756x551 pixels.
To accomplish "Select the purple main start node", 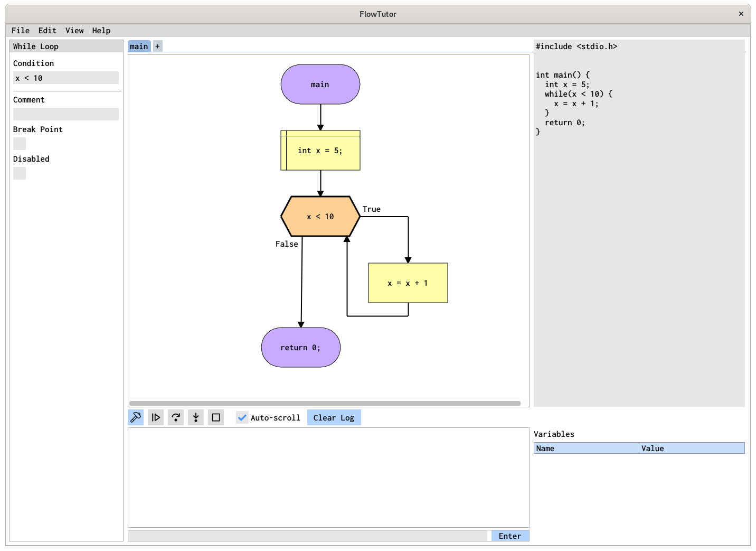I will [320, 85].
